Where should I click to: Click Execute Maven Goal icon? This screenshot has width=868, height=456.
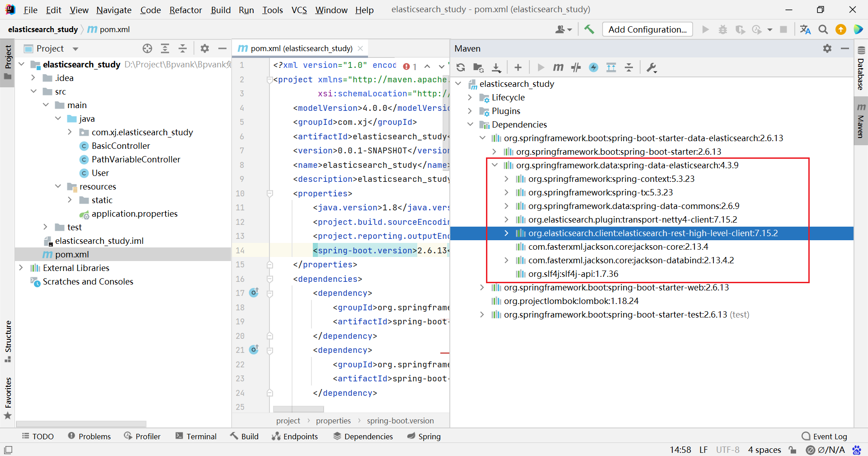click(x=558, y=67)
